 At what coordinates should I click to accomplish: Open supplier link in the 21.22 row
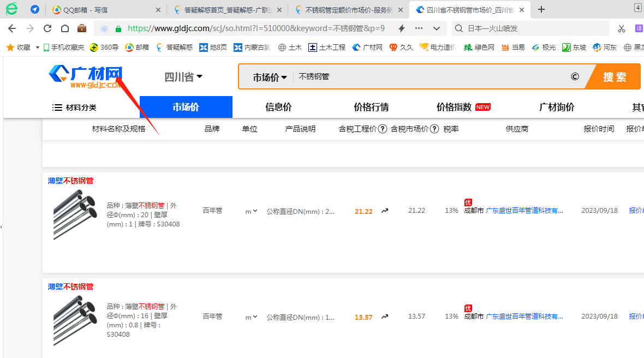[x=524, y=211]
